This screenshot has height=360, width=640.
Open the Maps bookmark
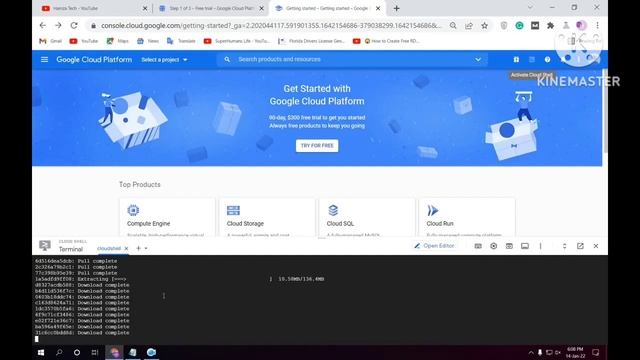(x=118, y=41)
